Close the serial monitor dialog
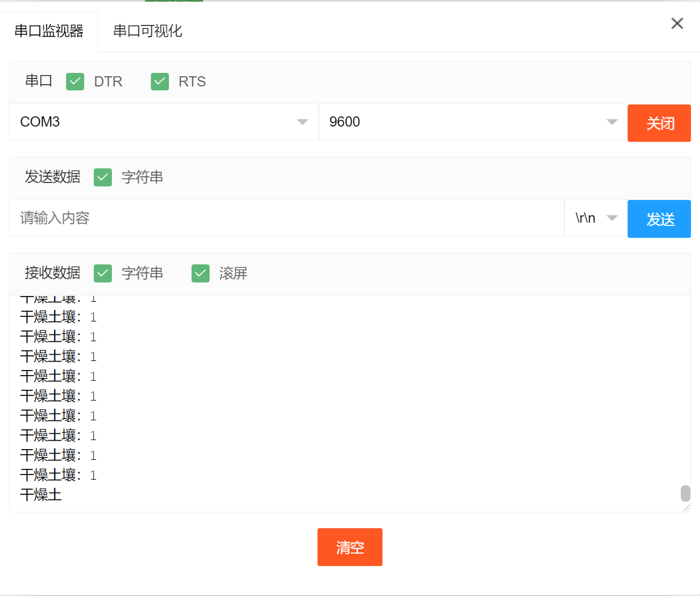 677,23
